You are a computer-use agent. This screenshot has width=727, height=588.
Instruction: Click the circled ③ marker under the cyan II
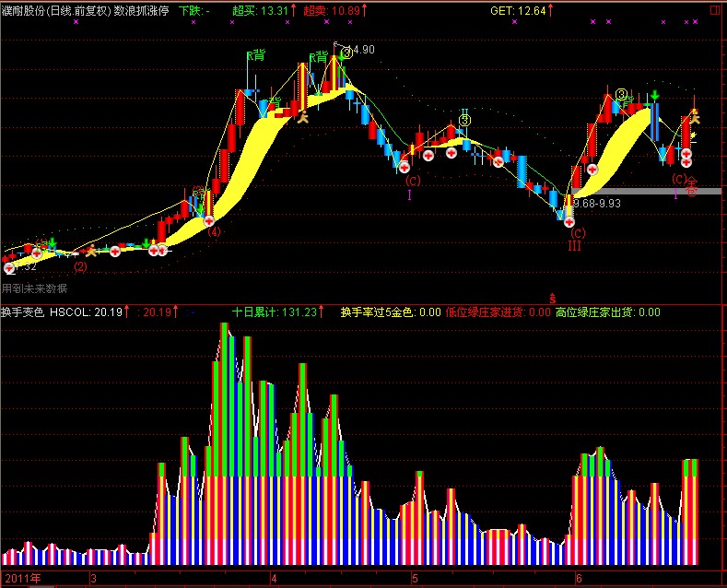point(464,121)
